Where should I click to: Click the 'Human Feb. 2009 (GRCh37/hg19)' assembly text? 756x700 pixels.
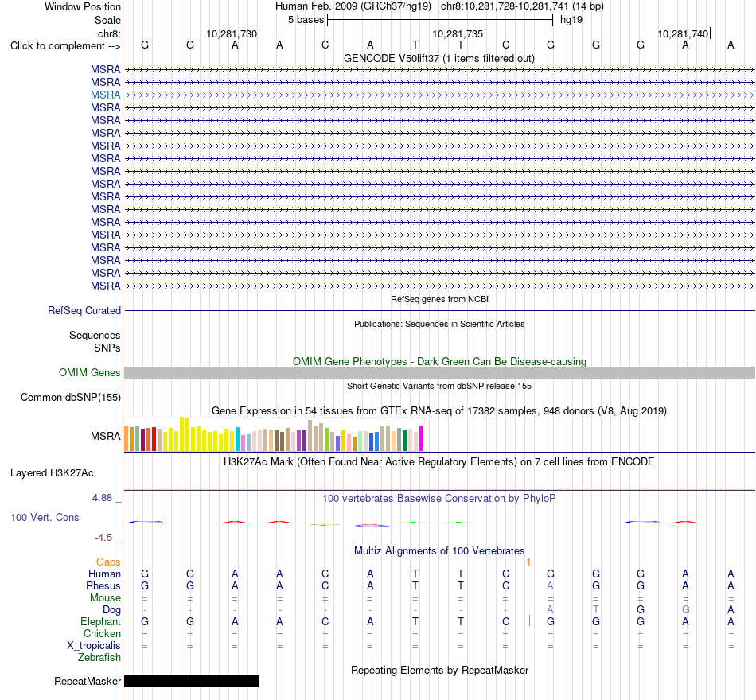tap(353, 6)
